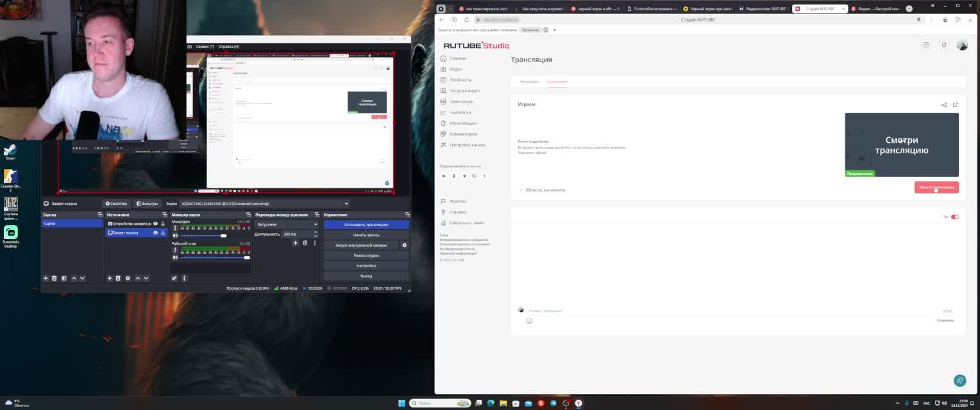Image resolution: width=980 pixels, height=410 pixels.
Task: Open Фильтры for the selected source
Action: [147, 204]
